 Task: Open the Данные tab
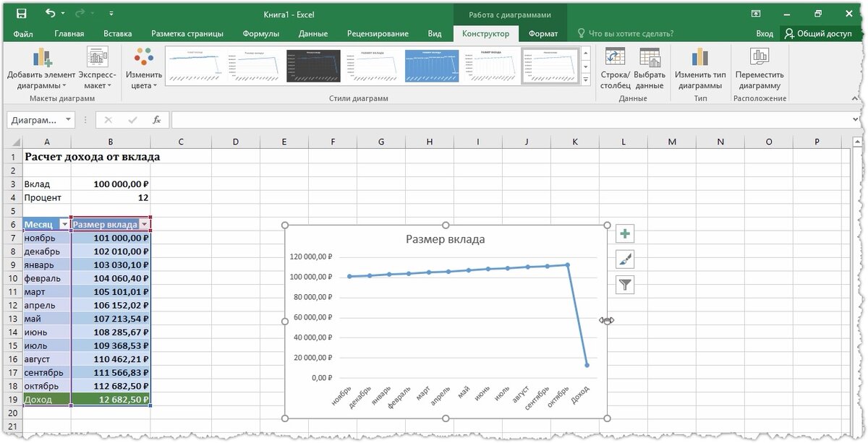click(312, 33)
